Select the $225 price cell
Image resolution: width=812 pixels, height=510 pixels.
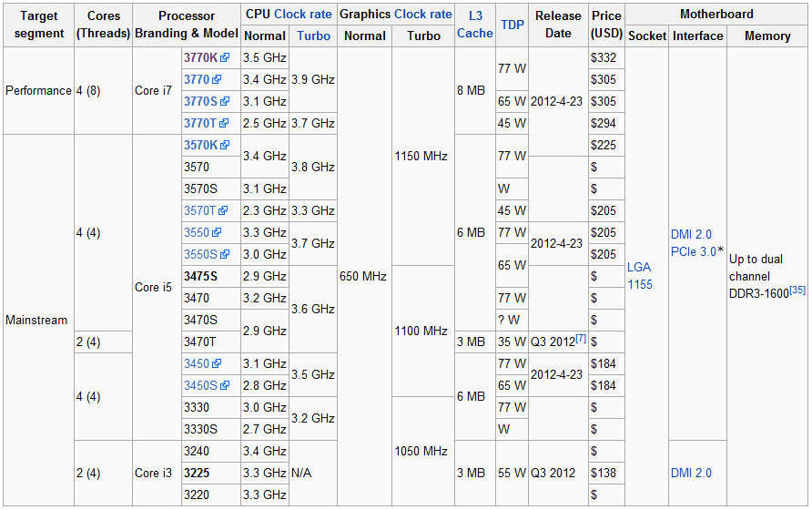(x=606, y=145)
